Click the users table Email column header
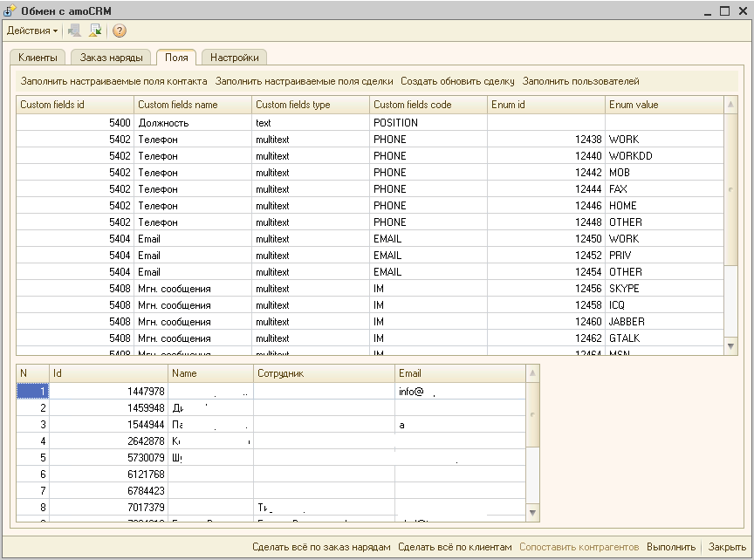Screen dimensions: 754x560 [x=460, y=373]
